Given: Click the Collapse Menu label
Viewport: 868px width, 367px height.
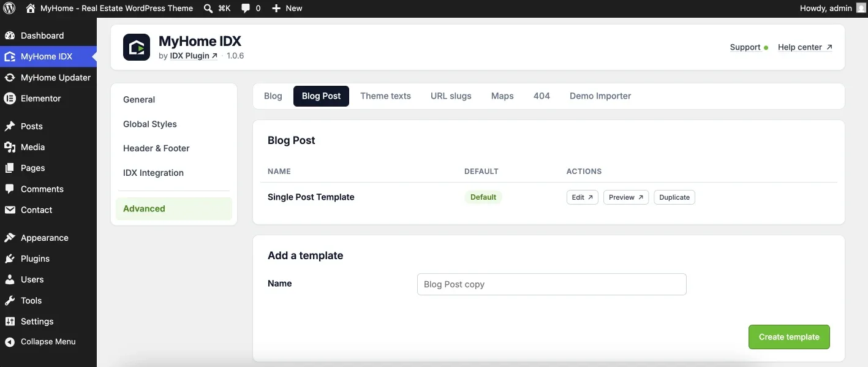Looking at the screenshot, I should tap(48, 342).
